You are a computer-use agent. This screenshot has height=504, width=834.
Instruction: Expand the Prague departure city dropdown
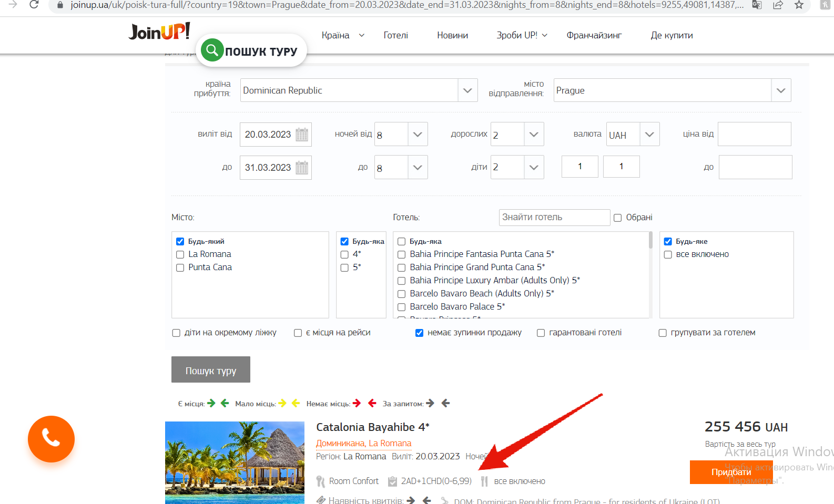781,90
